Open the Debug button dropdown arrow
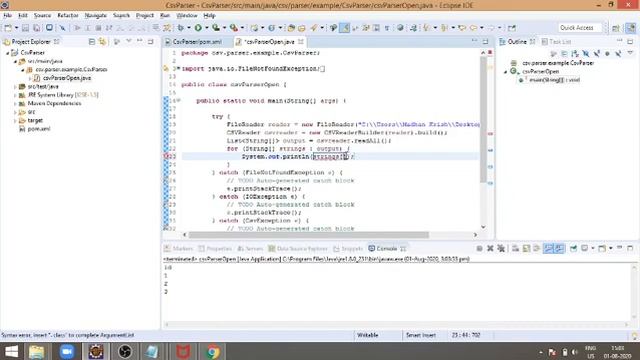Screen dimensions: 640x360 coord(189,28)
